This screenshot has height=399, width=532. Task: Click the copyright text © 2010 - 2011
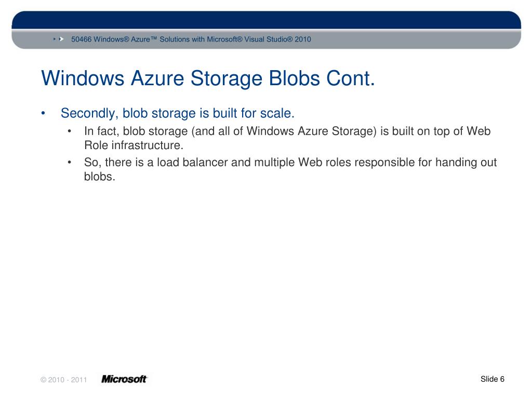[x=64, y=380]
